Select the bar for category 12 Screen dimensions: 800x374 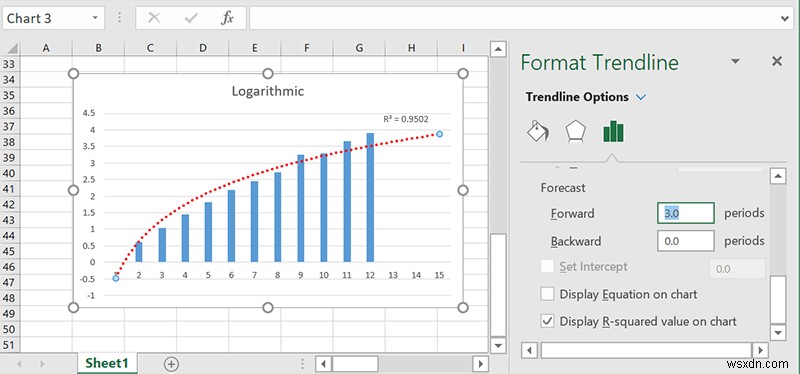click(x=370, y=197)
